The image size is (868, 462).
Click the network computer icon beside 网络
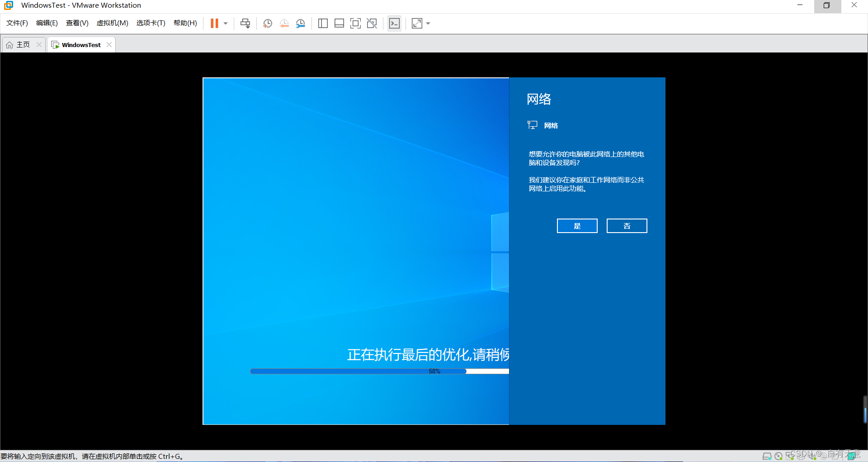point(533,125)
